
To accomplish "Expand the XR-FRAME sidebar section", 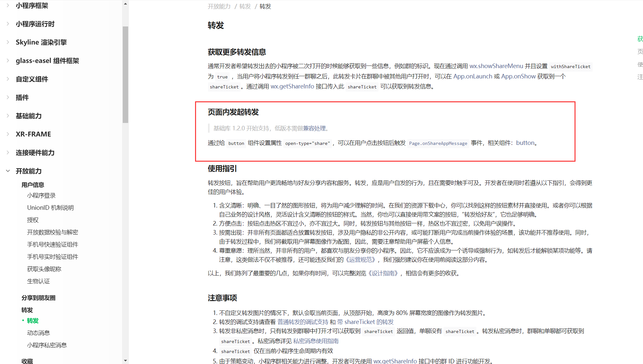I will (33, 134).
